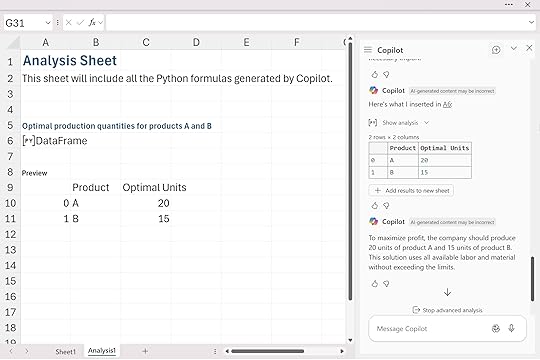Click the horizontal scrollbar thumb

point(268,351)
